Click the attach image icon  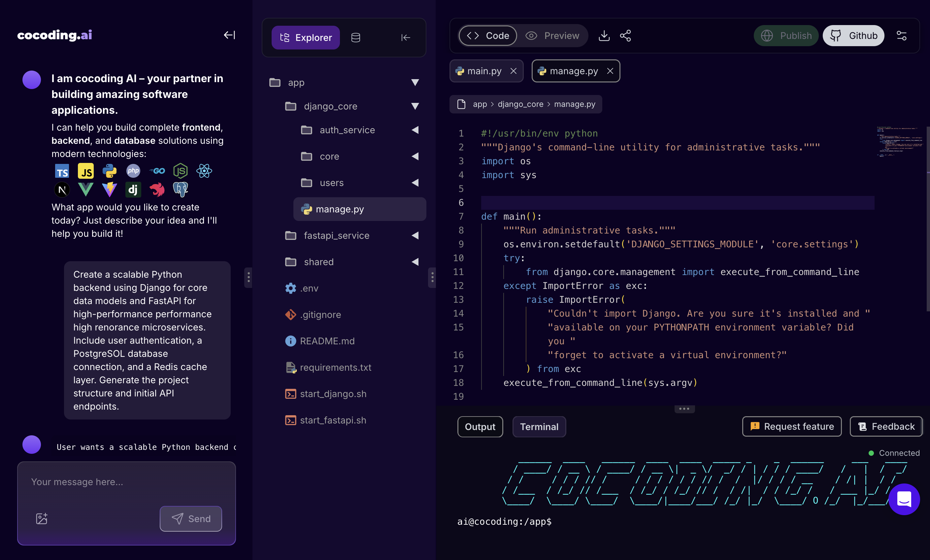click(x=42, y=518)
